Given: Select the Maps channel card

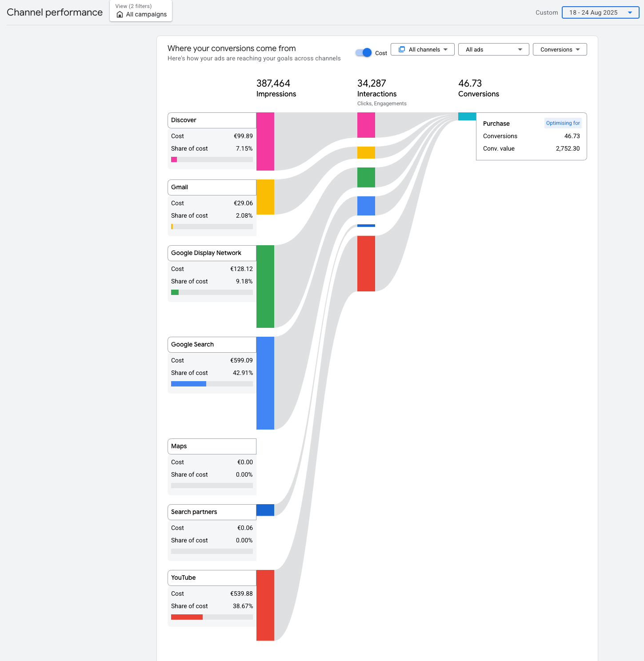Looking at the screenshot, I should coord(212,446).
